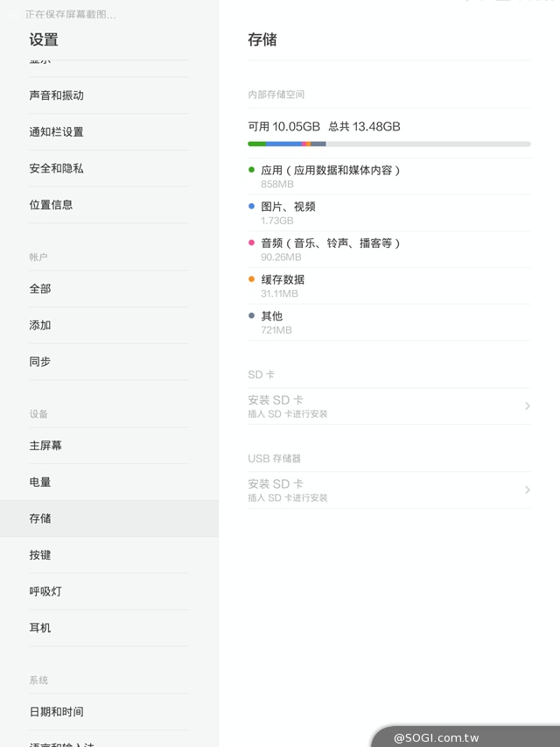
Task: Open 同步 settings
Action: tap(40, 362)
